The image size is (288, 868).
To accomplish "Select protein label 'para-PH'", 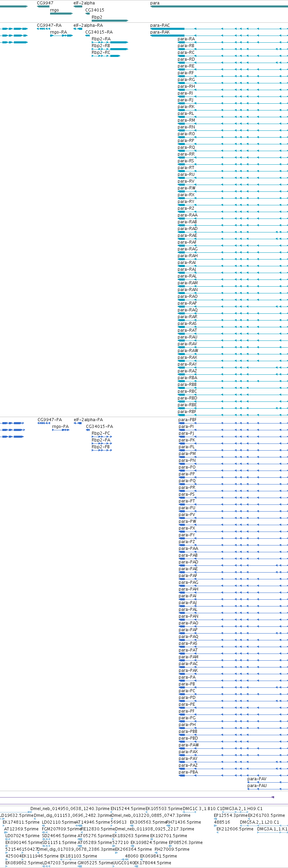I will pyautogui.click(x=187, y=725).
